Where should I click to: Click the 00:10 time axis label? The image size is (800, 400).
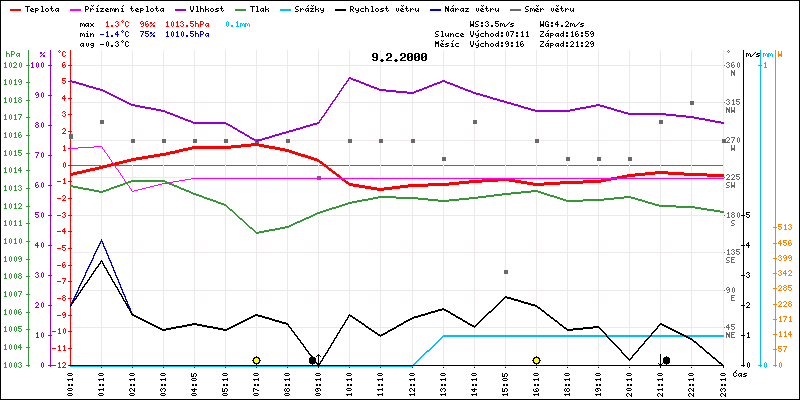(71, 384)
